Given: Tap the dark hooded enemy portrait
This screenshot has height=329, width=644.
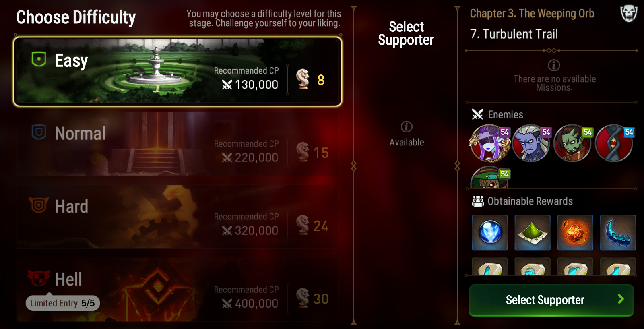Looking at the screenshot, I should pyautogui.click(x=614, y=143).
